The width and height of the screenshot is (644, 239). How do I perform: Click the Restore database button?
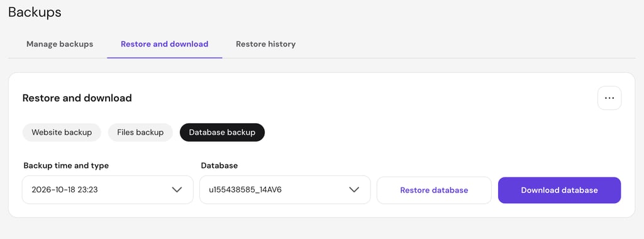434,190
